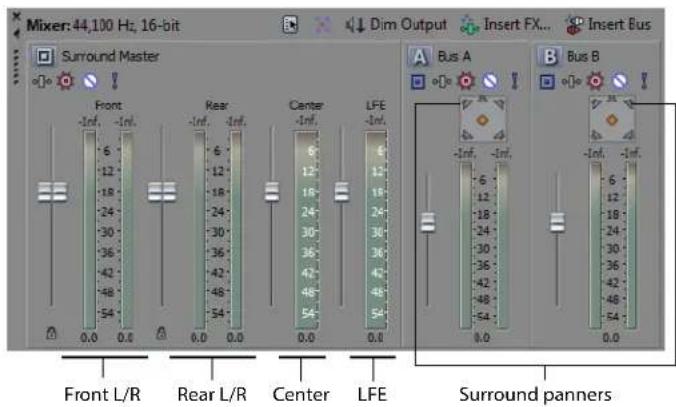
Task: Toggle the Front fader lock icon
Action: [51, 333]
